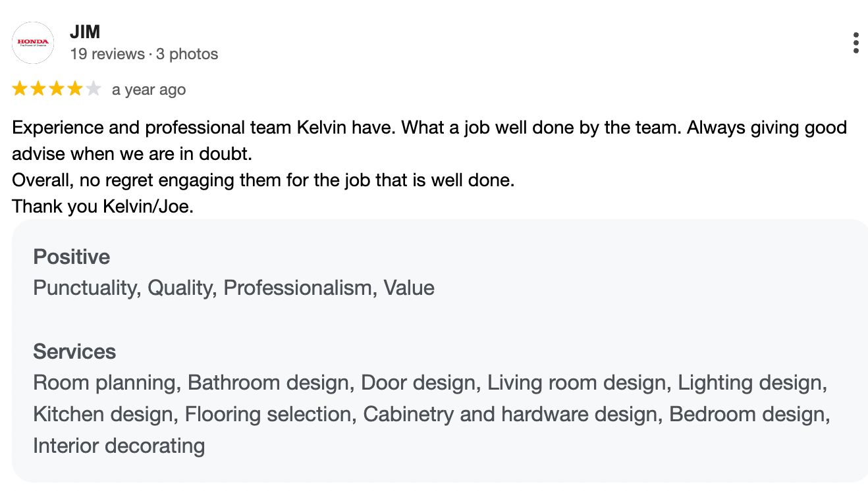Image resolution: width=868 pixels, height=491 pixels.
Task: Click the "3 photos" count text
Action: click(x=187, y=54)
